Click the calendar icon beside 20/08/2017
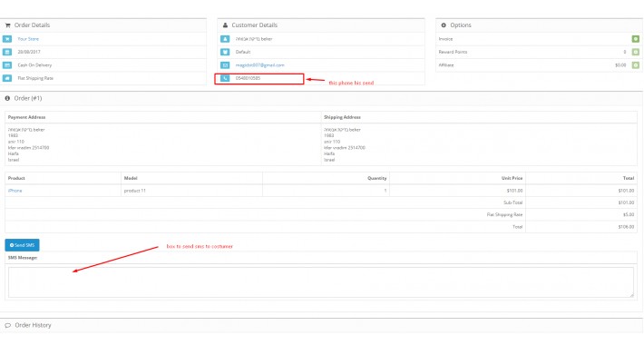This screenshot has width=644, height=345. click(7, 53)
